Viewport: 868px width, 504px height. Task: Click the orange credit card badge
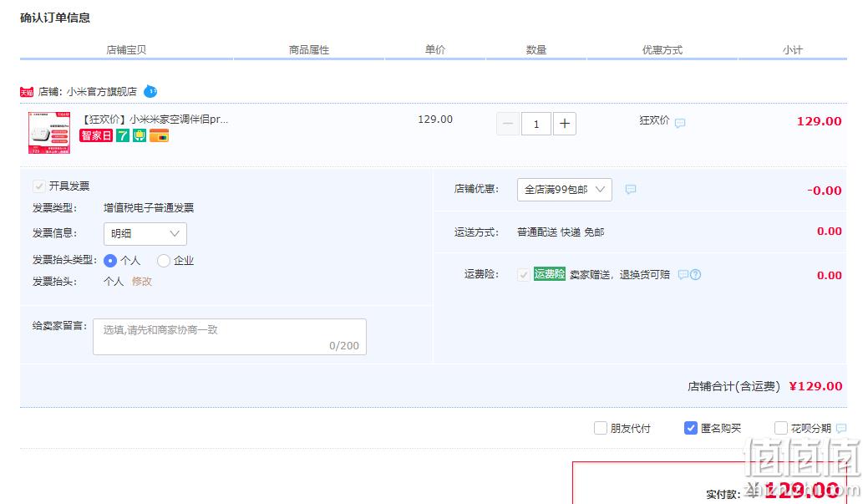tap(159, 135)
